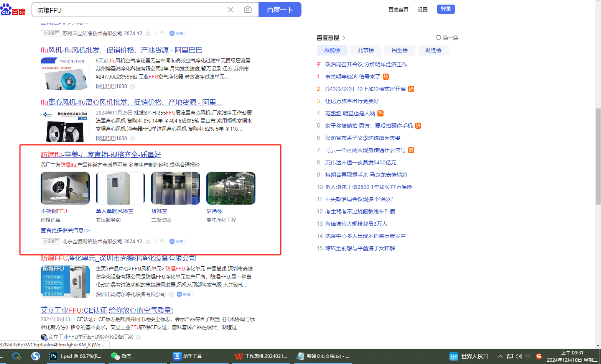Screen dimensions: 601x364
Task: Open result 艾立工业FFU:CE认证
Action: click(x=107, y=310)
